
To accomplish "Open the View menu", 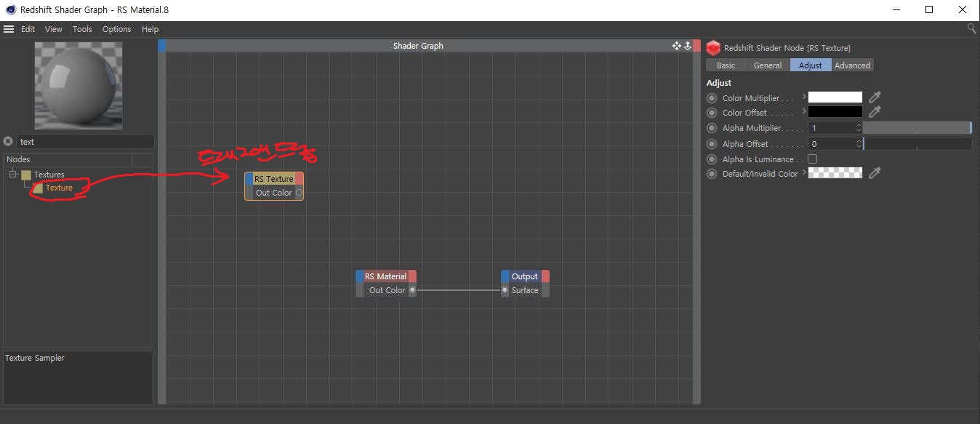I will (54, 29).
